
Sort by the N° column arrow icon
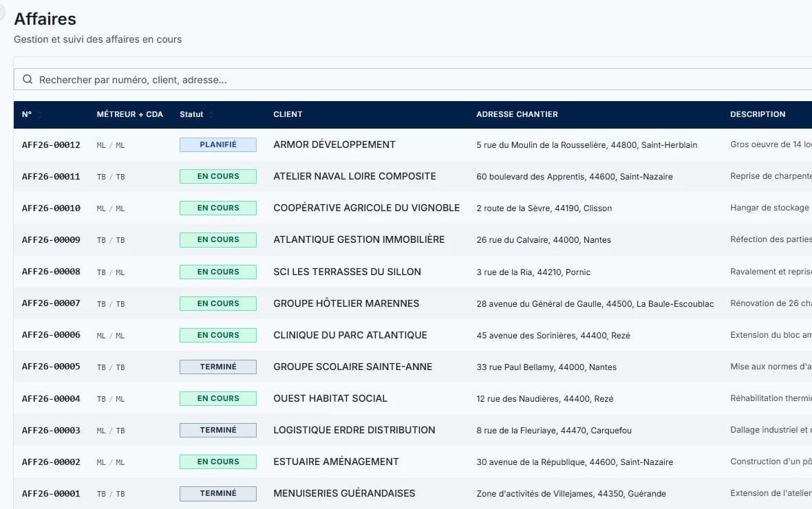click(x=39, y=114)
